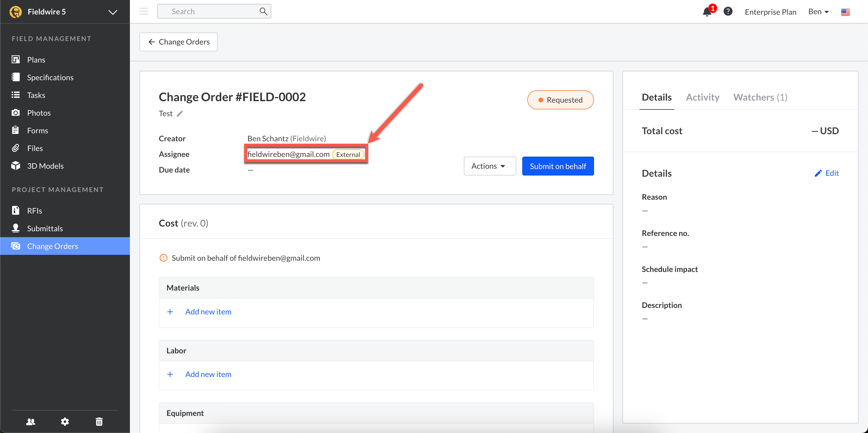Viewport: 868px width, 433px height.
Task: Click the trash icon in sidebar footer
Action: click(99, 421)
